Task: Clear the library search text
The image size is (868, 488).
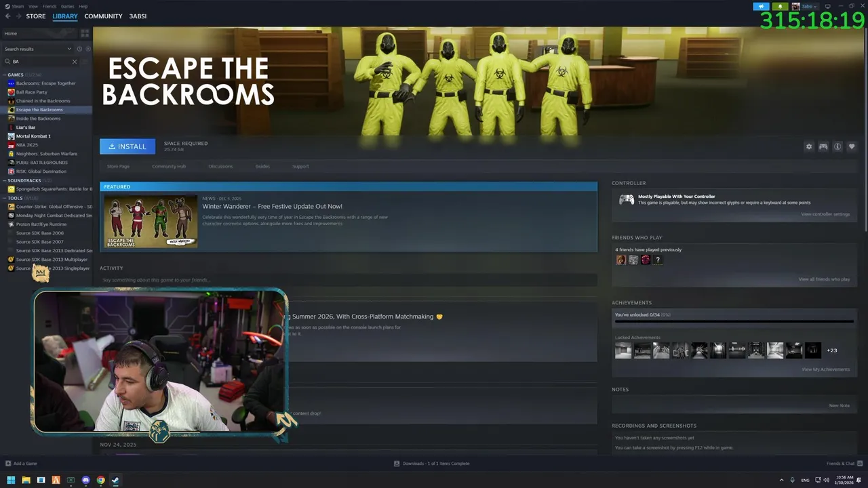Action: [75, 62]
